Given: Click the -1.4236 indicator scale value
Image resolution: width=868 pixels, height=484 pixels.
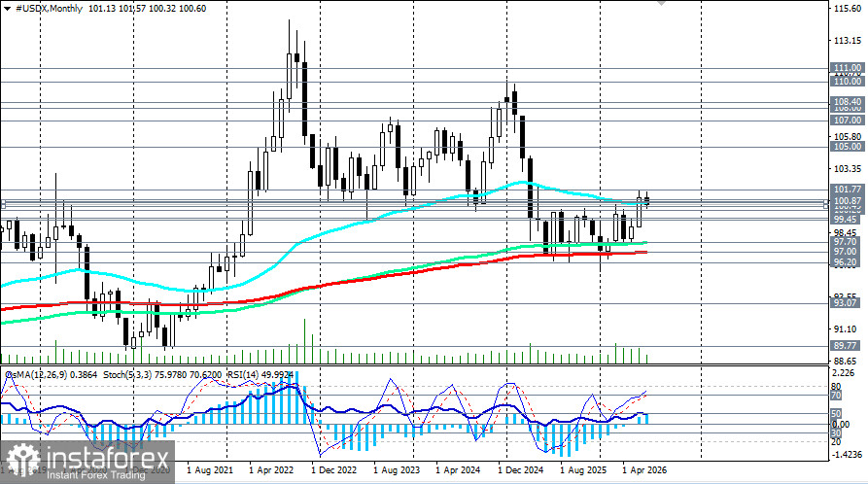Looking at the screenshot, I should (846, 455).
